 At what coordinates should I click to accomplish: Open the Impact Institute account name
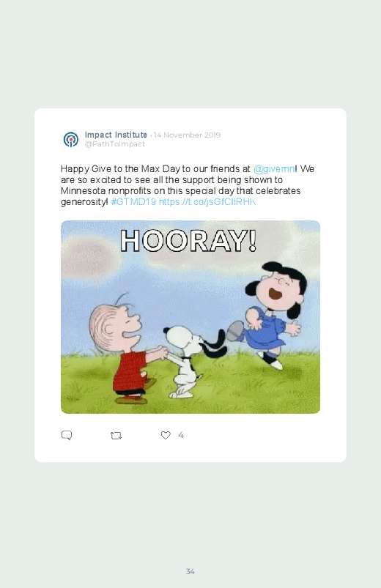click(x=116, y=135)
